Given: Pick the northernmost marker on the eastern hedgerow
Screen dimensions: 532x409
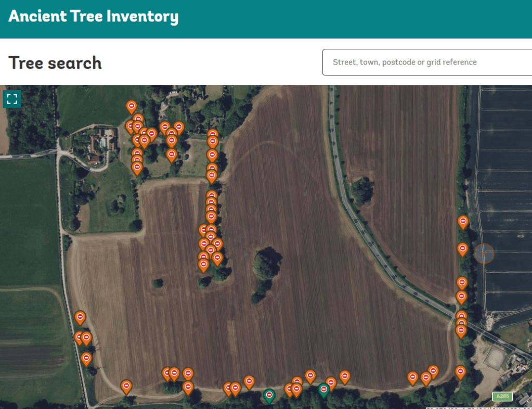Looking at the screenshot, I should click(463, 222).
